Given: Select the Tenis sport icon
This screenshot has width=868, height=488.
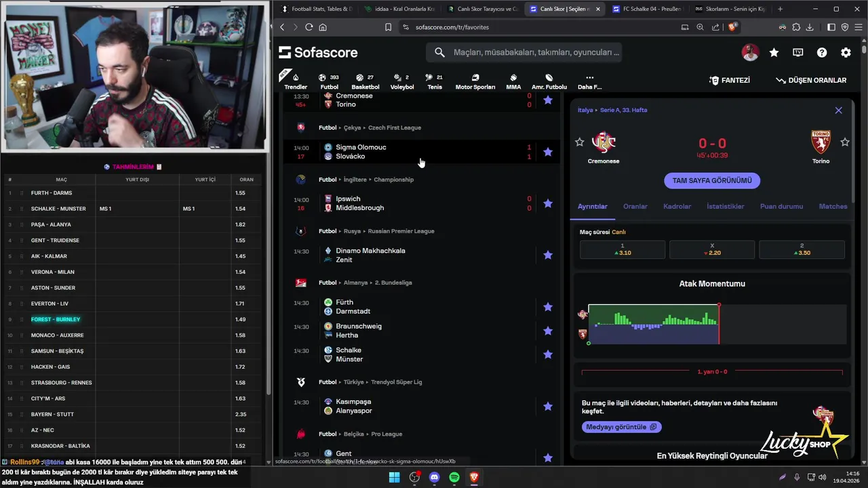Looking at the screenshot, I should (435, 81).
